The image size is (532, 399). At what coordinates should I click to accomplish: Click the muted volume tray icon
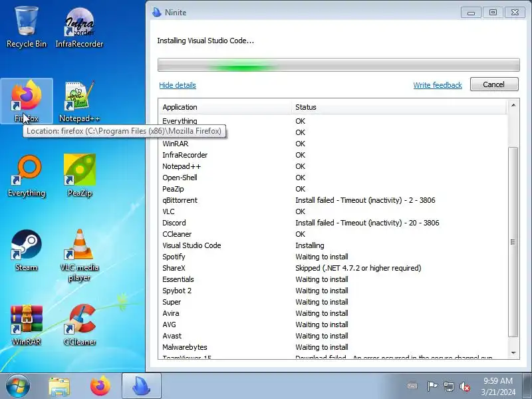pos(464,386)
